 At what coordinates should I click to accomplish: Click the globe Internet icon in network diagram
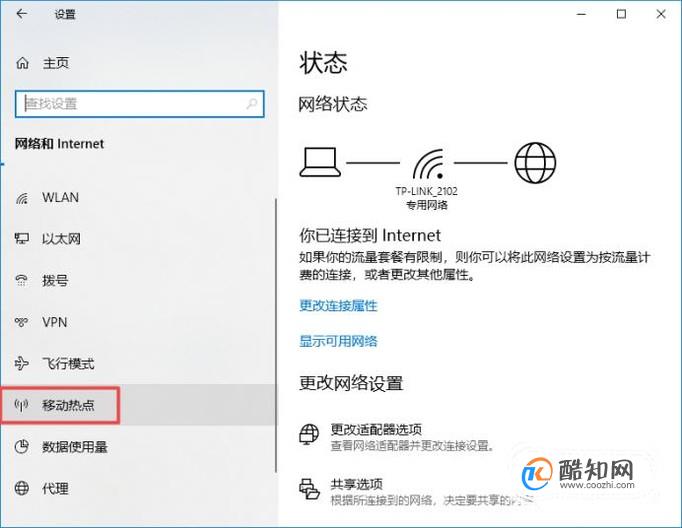[x=535, y=163]
